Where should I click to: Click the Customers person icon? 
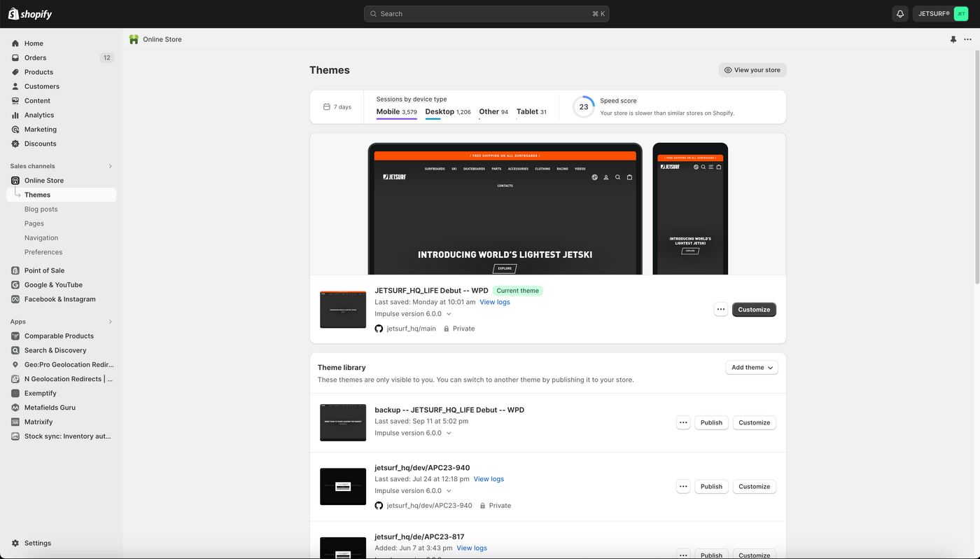tap(15, 86)
